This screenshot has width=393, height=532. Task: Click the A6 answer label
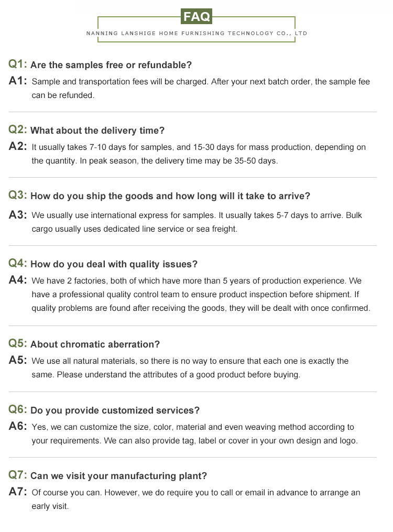click(x=18, y=426)
